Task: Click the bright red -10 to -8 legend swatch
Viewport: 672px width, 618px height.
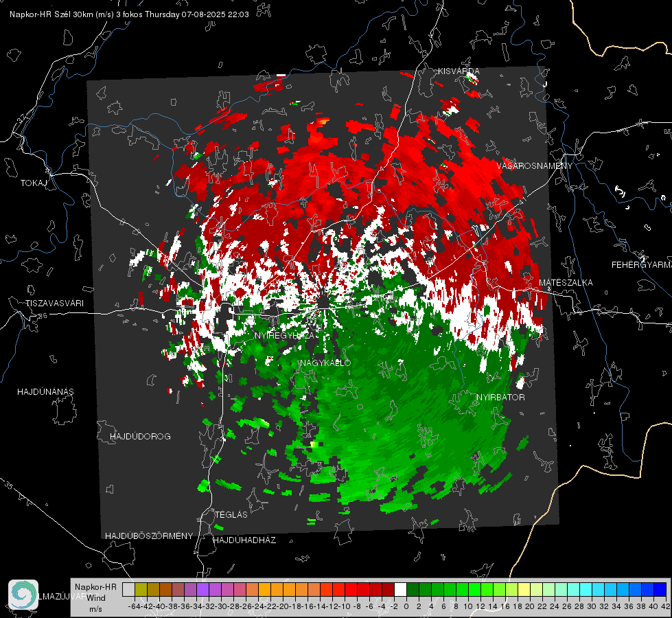Action: pos(351,589)
